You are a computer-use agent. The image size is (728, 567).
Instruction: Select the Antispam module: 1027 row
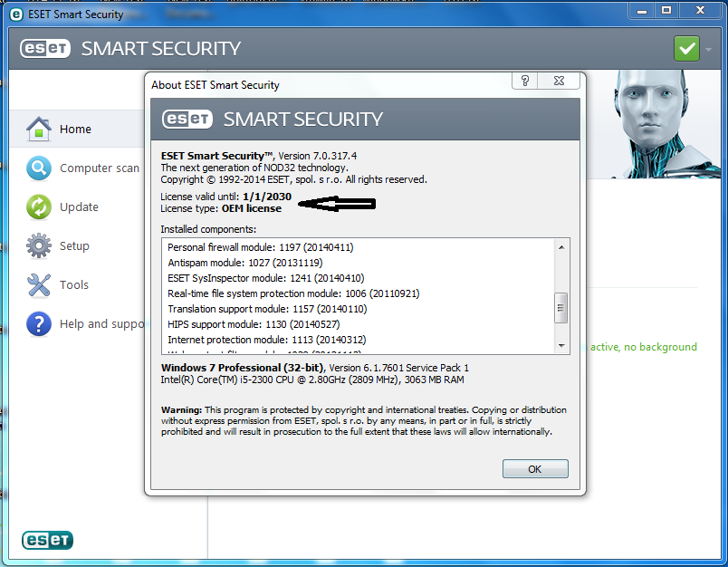(x=245, y=263)
